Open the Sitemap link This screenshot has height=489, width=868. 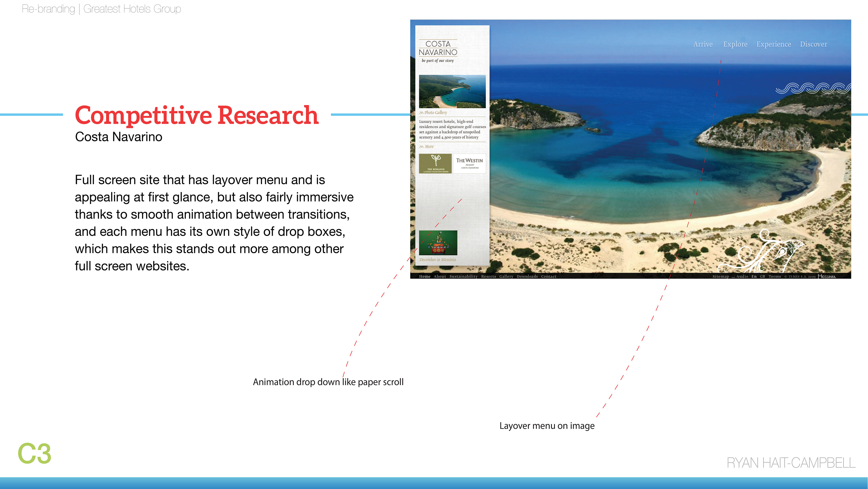720,277
